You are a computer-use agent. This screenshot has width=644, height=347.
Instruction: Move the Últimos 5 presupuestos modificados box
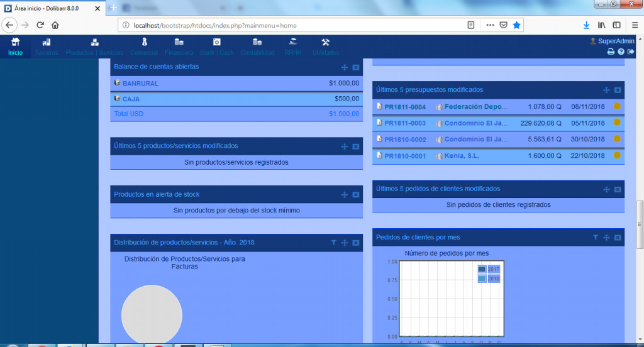[x=606, y=90]
